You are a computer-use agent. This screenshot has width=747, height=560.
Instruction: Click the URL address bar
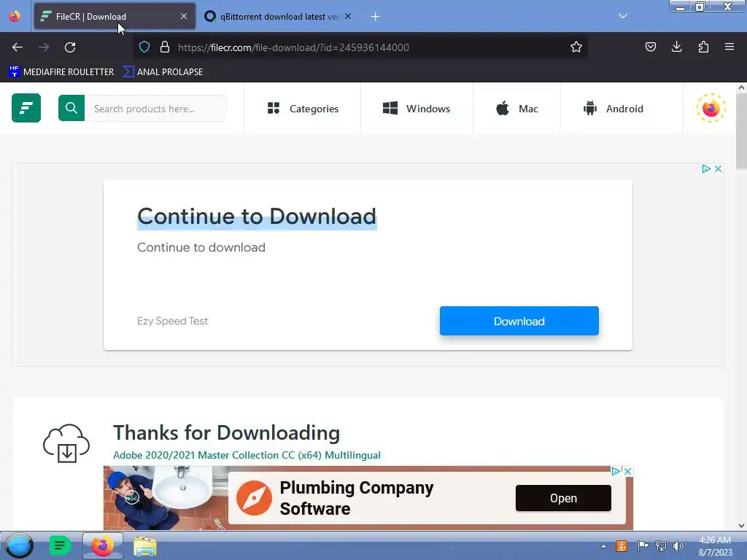pyautogui.click(x=362, y=47)
